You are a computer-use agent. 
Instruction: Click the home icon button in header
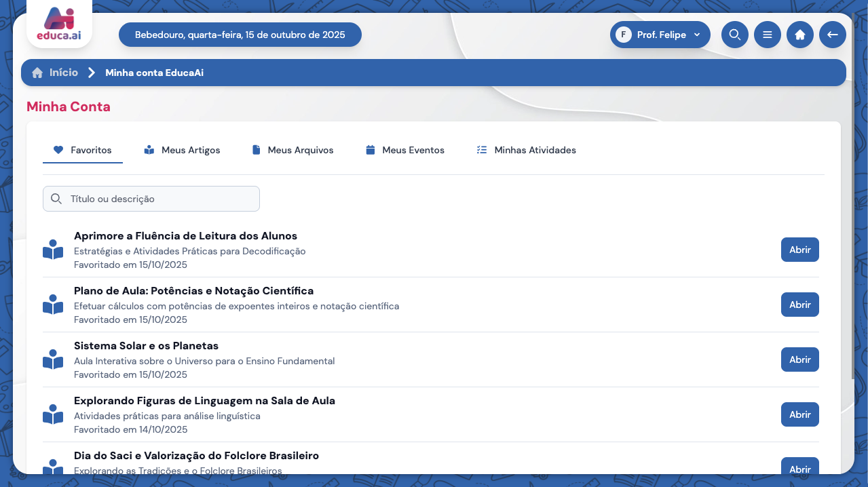pyautogui.click(x=799, y=35)
